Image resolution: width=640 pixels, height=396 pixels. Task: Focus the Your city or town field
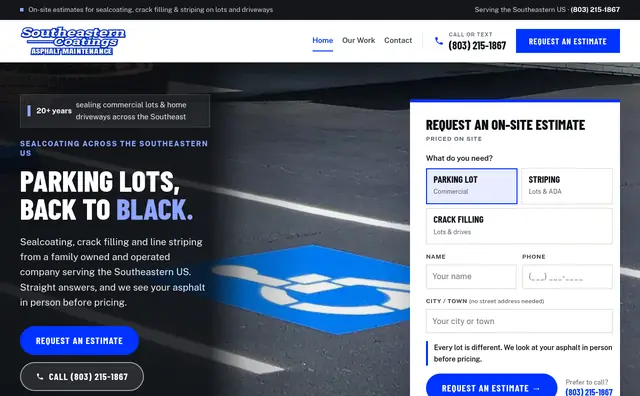tap(519, 321)
